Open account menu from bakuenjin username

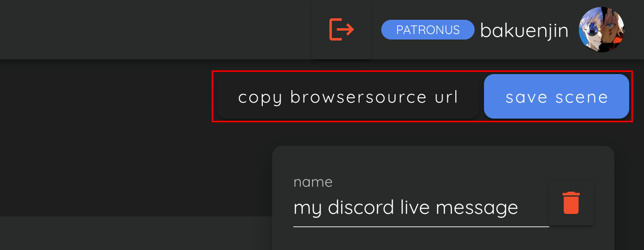pos(524,31)
